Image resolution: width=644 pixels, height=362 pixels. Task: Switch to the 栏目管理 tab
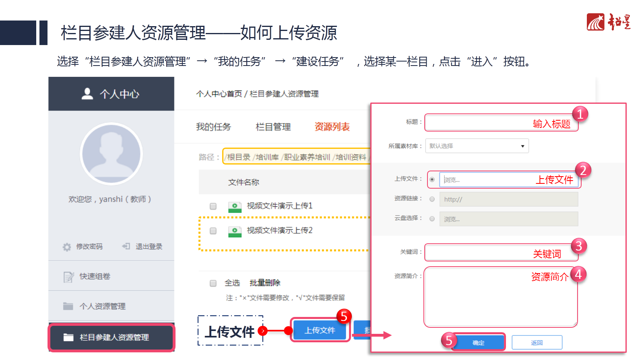273,127
